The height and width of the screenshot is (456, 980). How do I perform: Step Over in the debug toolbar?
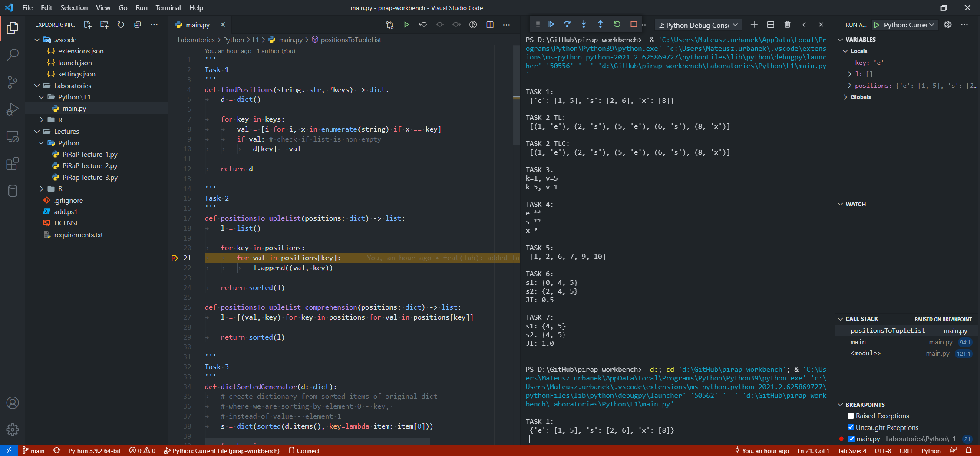pos(567,24)
